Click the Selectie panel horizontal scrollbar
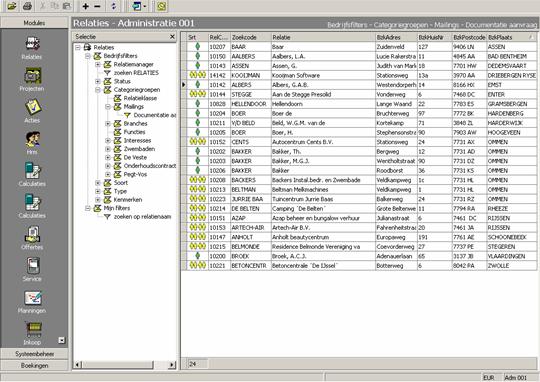This screenshot has width=540, height=382. (125, 364)
